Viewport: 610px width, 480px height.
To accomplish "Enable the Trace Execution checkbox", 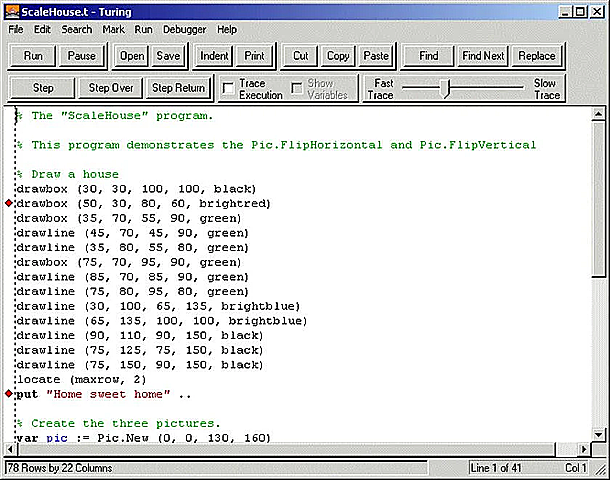I will coord(228,89).
